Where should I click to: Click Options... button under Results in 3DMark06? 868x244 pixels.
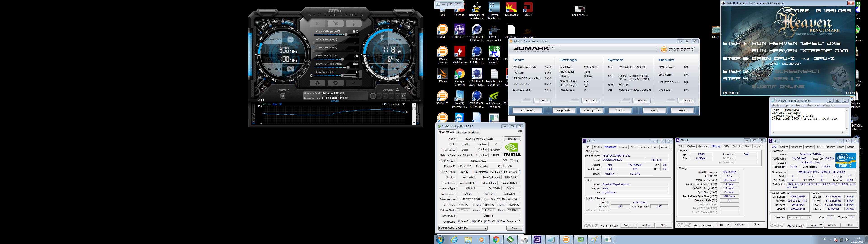pos(687,101)
